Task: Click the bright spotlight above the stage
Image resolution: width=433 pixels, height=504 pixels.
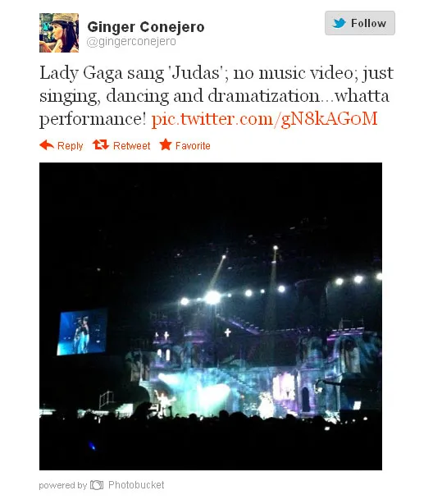Action: coord(212,296)
